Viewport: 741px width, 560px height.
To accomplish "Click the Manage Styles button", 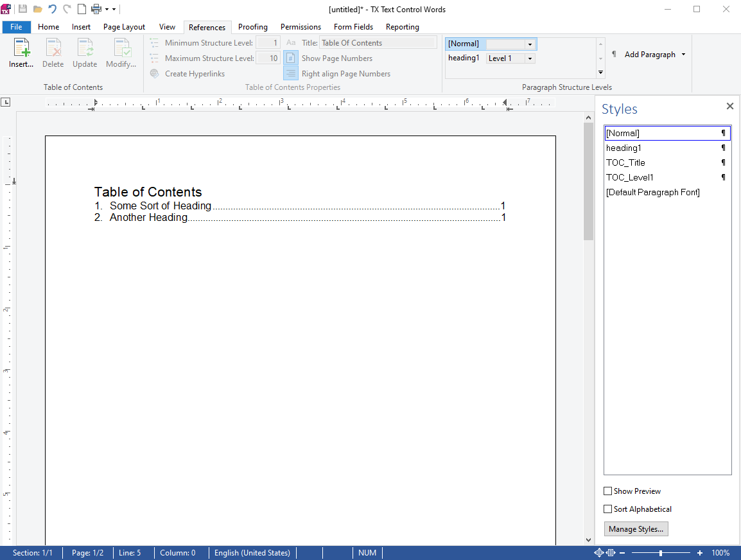I will point(636,529).
